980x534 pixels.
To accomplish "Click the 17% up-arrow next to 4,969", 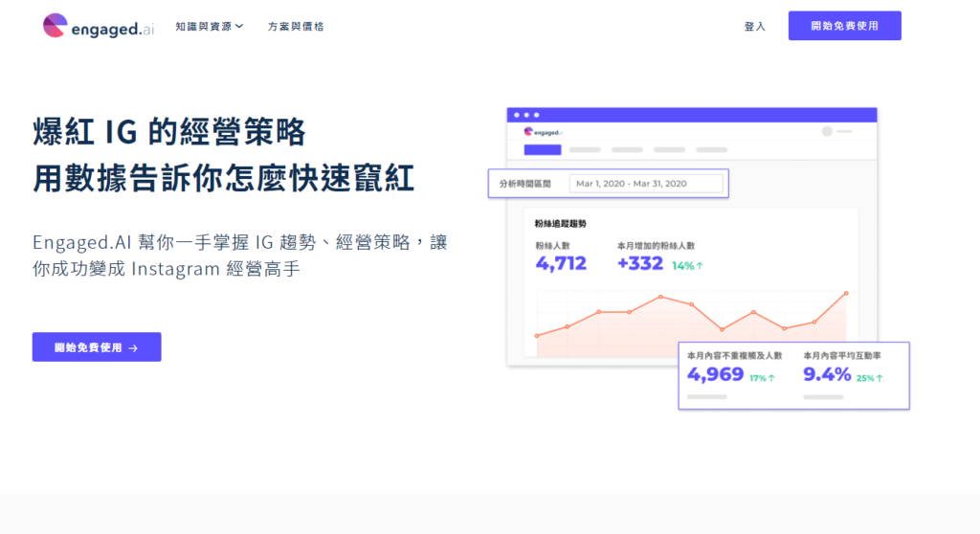I will pyautogui.click(x=762, y=378).
